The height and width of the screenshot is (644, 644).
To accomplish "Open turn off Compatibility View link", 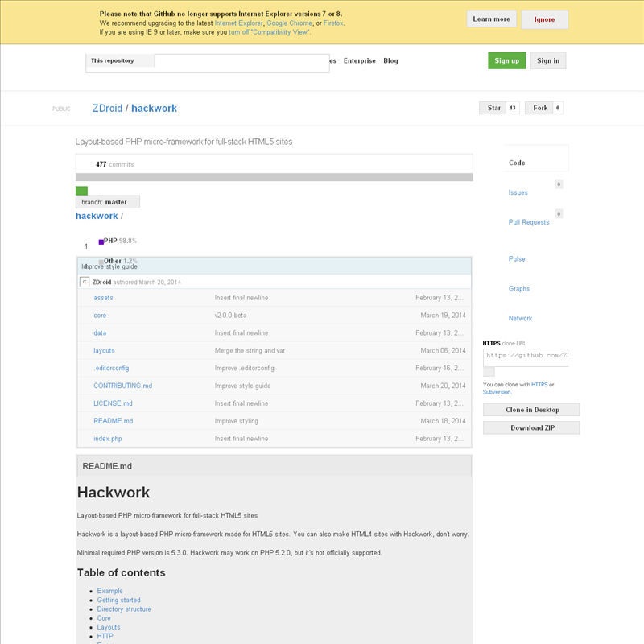I will [x=270, y=32].
